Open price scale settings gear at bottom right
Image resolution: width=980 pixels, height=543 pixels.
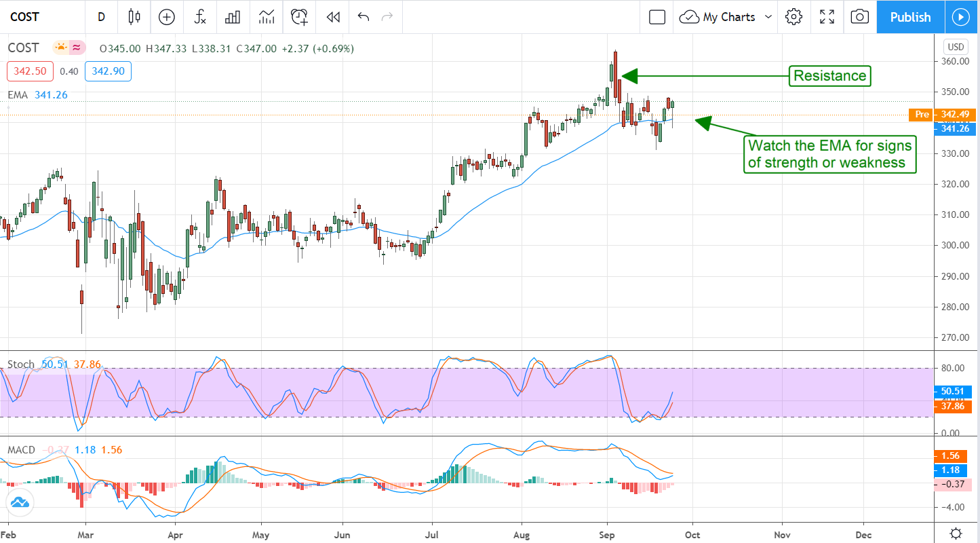(956, 533)
